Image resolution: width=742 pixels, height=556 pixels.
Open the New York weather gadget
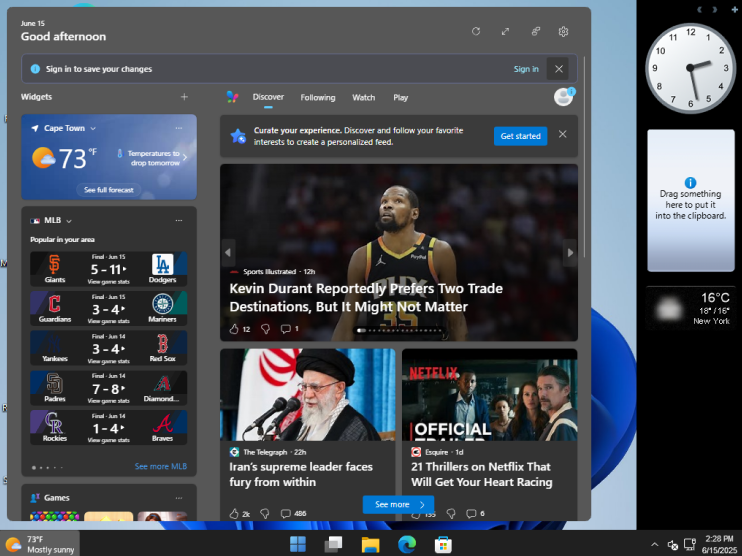pos(690,308)
